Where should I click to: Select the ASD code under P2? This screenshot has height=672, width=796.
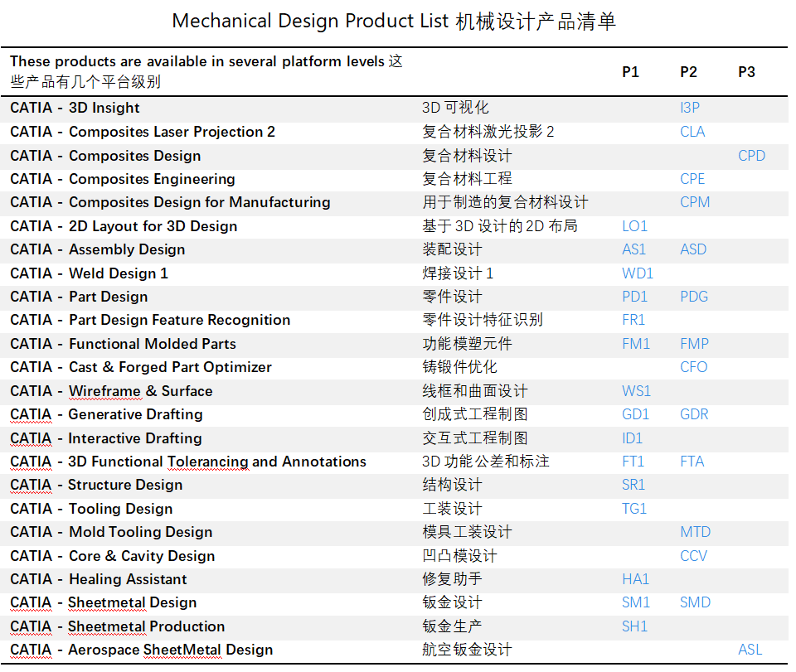pyautogui.click(x=693, y=249)
